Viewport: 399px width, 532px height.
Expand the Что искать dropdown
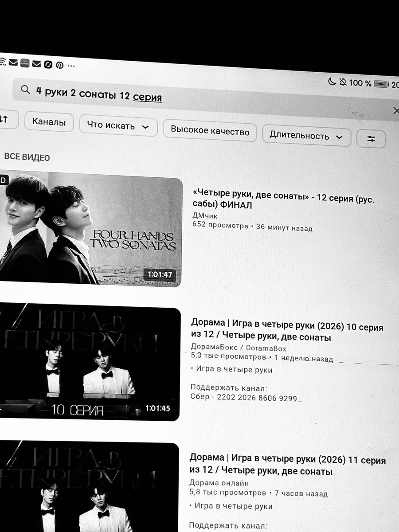tap(118, 125)
